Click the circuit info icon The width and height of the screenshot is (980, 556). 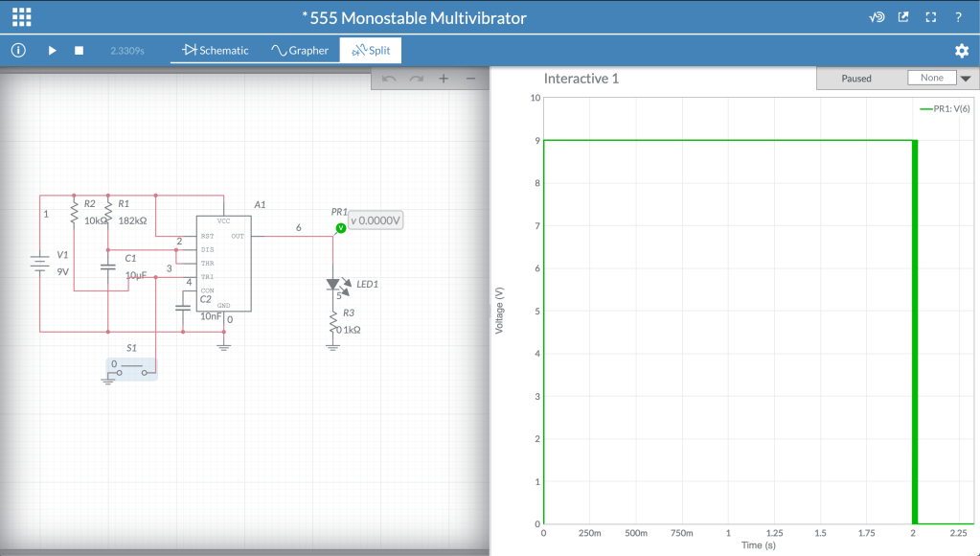(18, 50)
